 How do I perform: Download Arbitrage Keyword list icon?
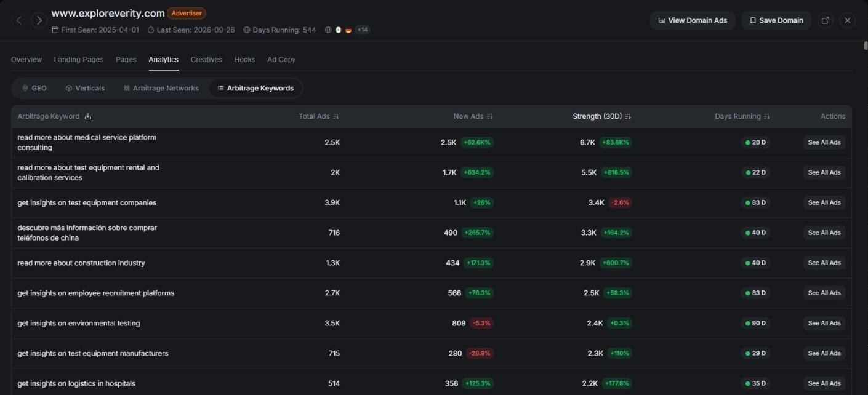[88, 116]
